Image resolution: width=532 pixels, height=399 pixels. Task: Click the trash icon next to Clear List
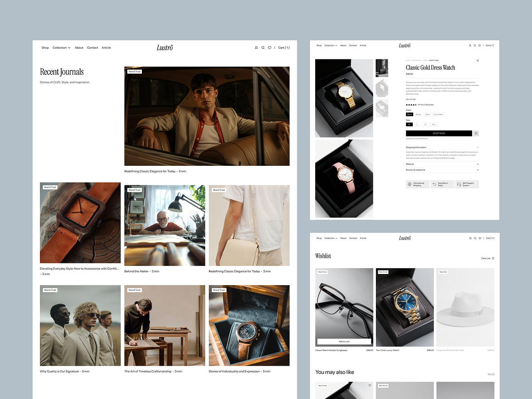(x=493, y=258)
